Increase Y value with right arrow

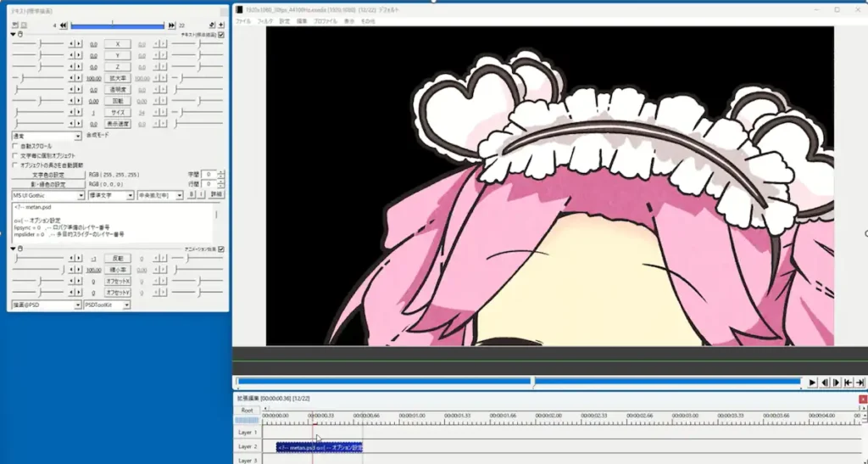(x=79, y=55)
